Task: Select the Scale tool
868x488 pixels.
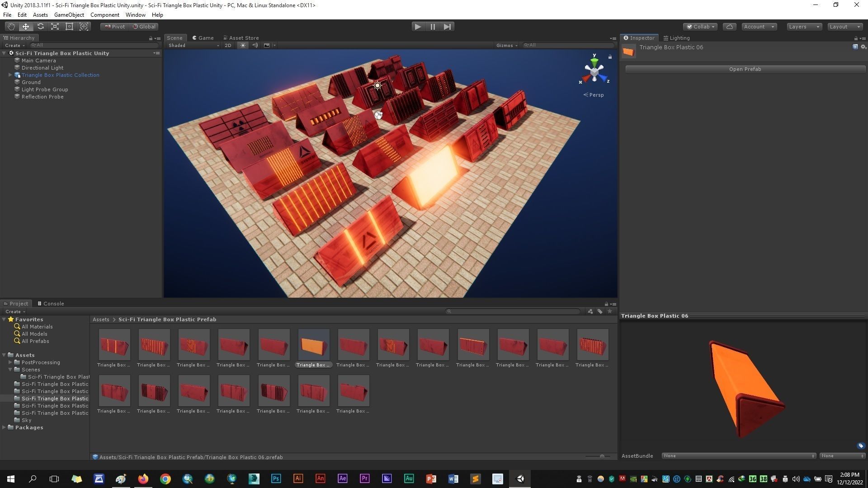Action: click(x=55, y=27)
